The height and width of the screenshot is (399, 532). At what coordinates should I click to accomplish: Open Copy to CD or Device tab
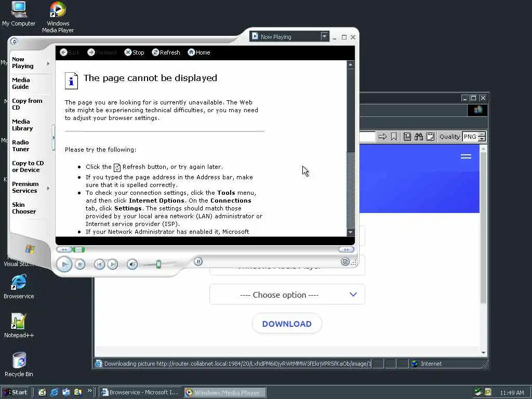tap(28, 167)
